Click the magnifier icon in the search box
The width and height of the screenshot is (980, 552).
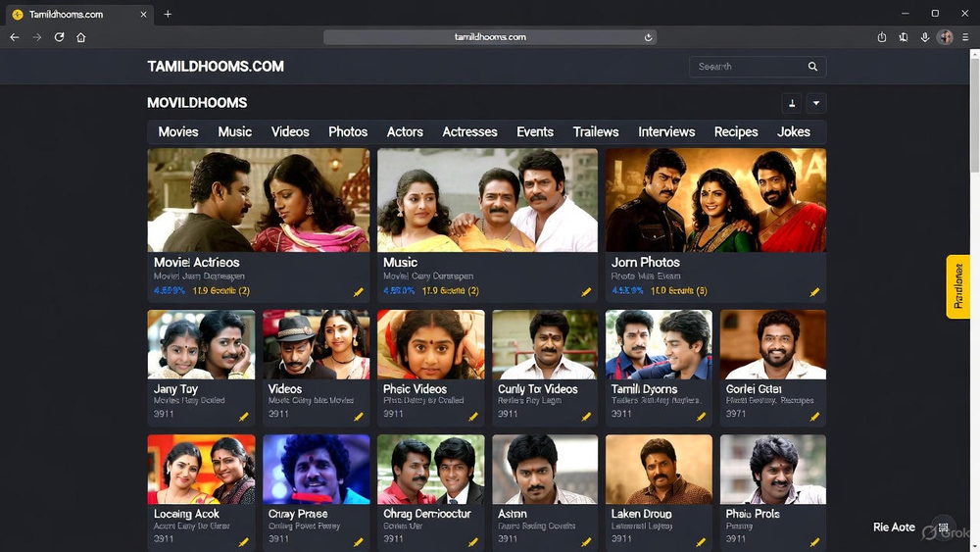coord(812,67)
